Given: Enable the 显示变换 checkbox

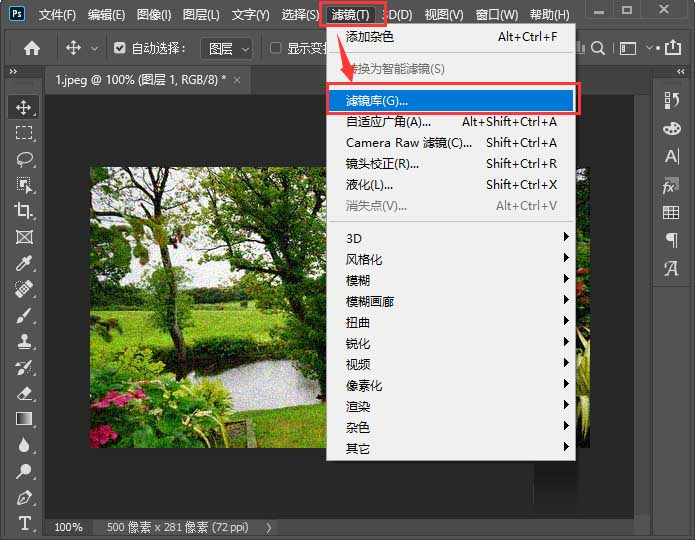Looking at the screenshot, I should point(276,48).
